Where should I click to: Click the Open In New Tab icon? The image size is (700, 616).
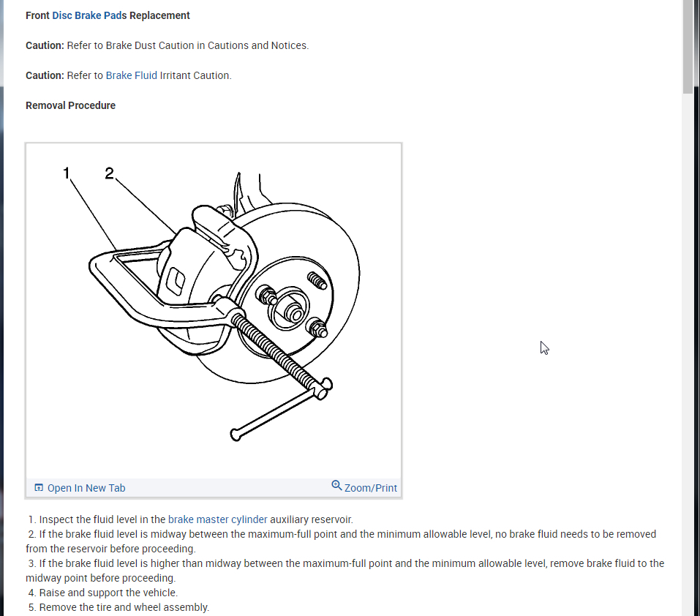point(39,487)
